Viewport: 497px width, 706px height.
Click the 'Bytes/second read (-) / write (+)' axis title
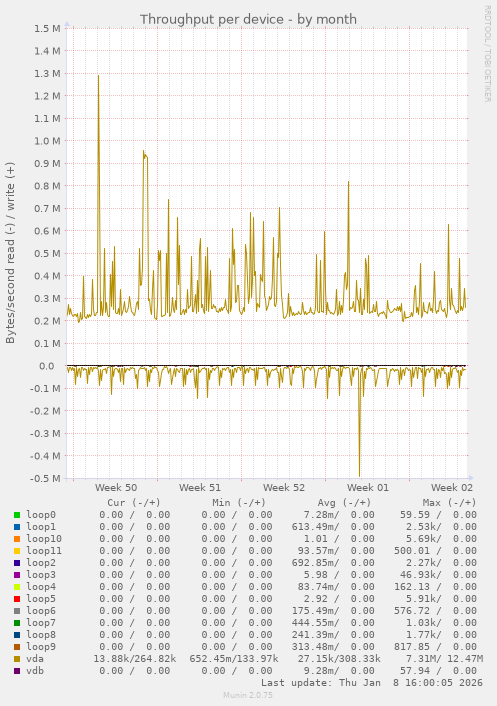coord(10,253)
